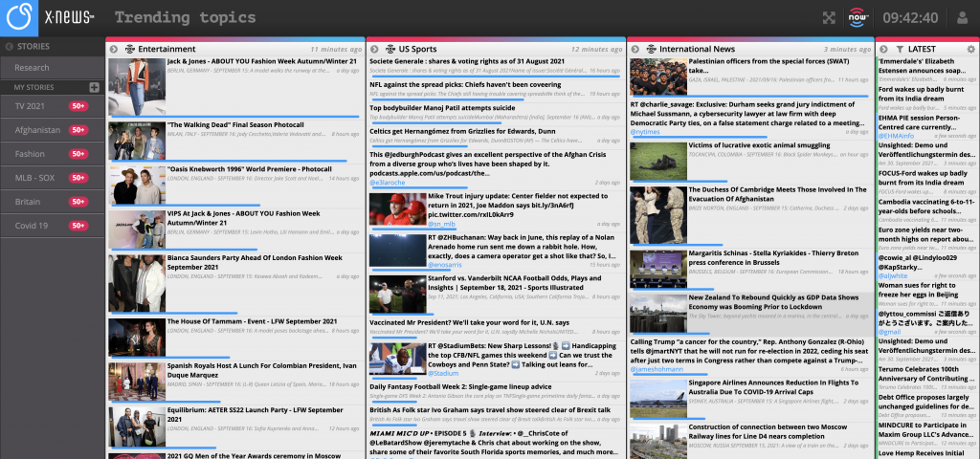Open the MLB - SOX story

(x=35, y=178)
